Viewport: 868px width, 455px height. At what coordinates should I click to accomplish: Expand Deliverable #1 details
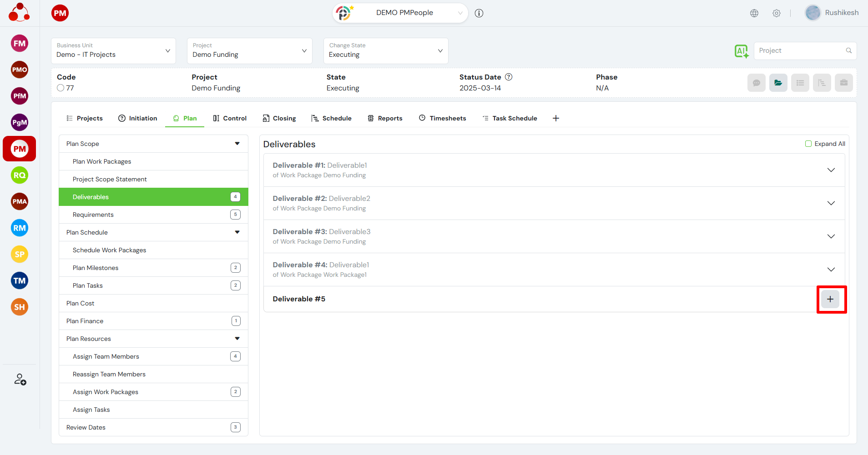tap(831, 170)
